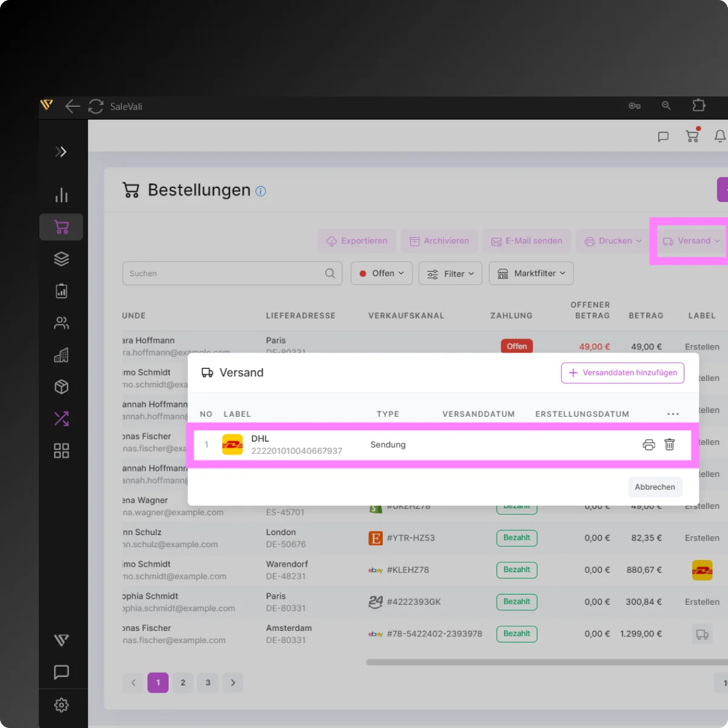This screenshot has height=728, width=728.
Task: Delete the DHL shipment entry
Action: tap(670, 445)
